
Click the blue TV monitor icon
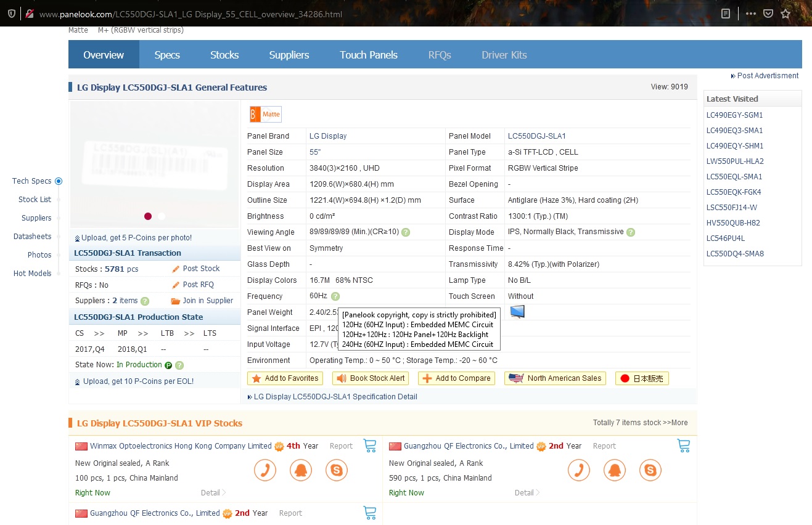[x=517, y=312]
